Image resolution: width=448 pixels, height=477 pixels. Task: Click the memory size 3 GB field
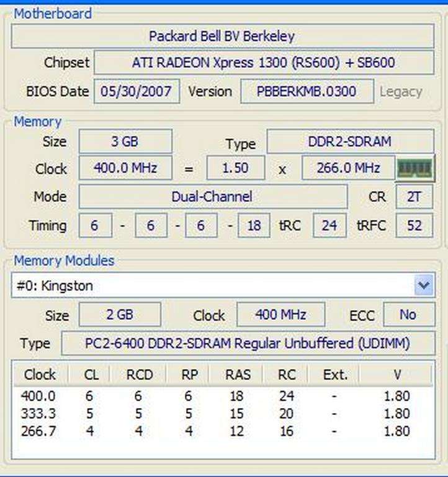pos(125,141)
